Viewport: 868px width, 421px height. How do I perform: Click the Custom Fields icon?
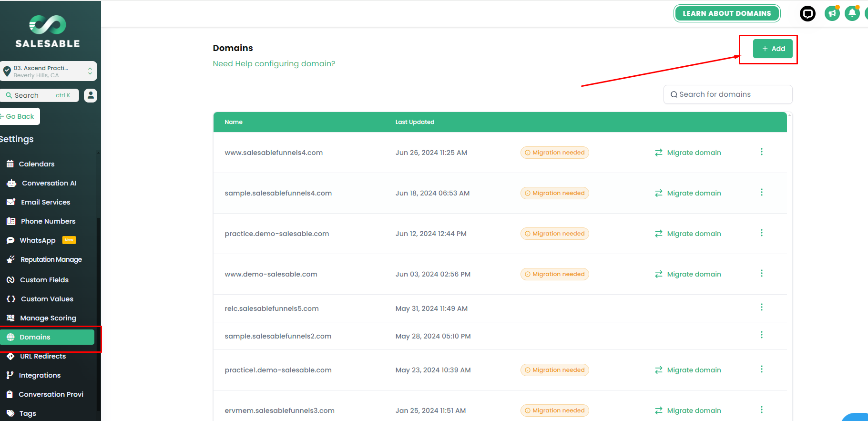click(10, 280)
